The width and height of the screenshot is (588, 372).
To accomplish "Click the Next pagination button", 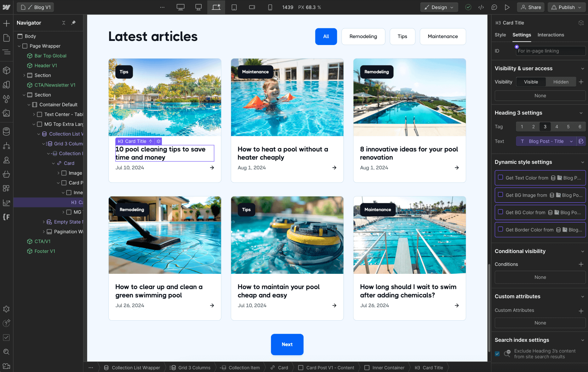I will (x=287, y=344).
